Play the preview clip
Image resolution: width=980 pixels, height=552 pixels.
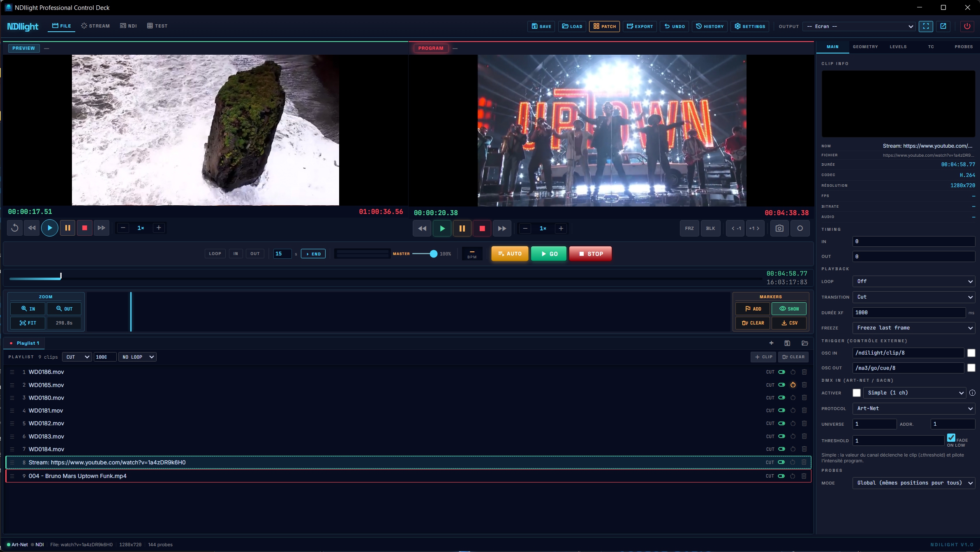tap(49, 228)
